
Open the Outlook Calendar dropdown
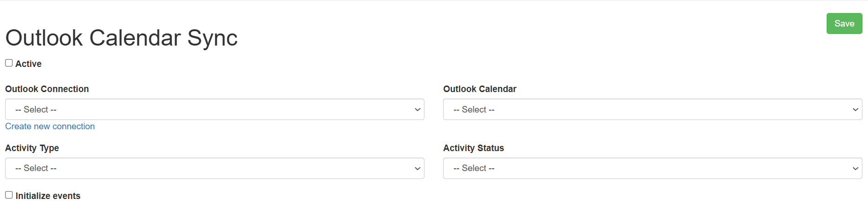(652, 109)
